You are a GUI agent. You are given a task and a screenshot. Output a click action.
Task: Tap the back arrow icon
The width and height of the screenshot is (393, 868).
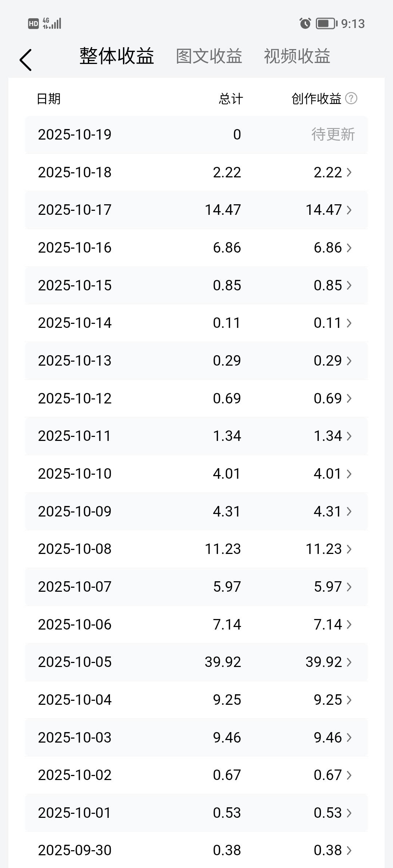26,60
